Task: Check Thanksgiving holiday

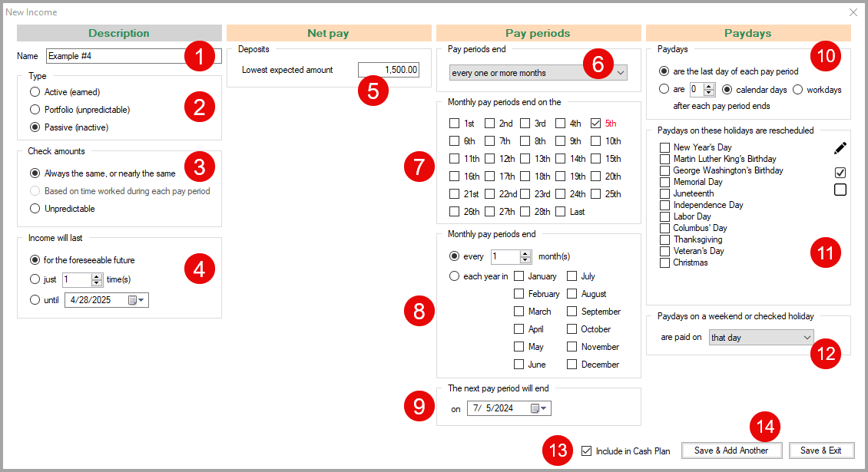Action: click(x=665, y=239)
